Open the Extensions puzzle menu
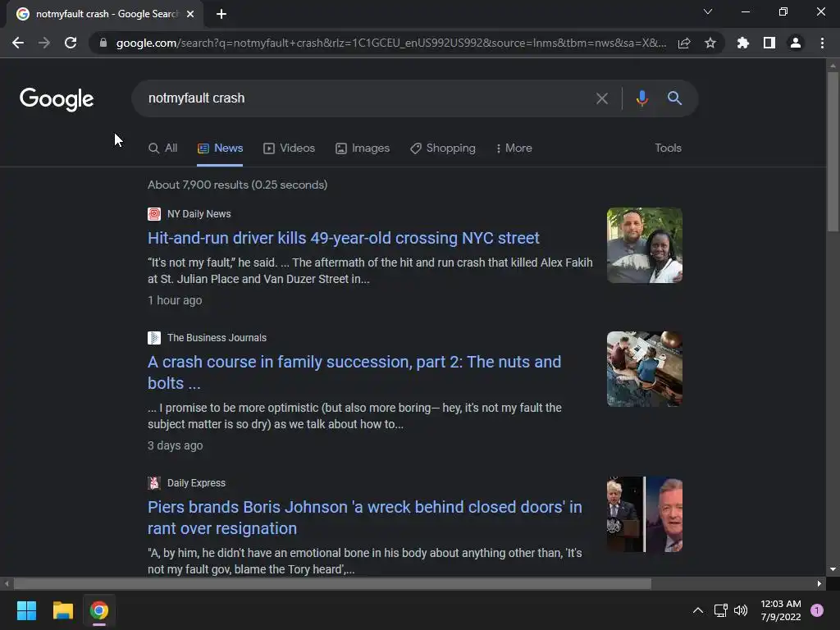The width and height of the screenshot is (840, 630). pos(742,43)
